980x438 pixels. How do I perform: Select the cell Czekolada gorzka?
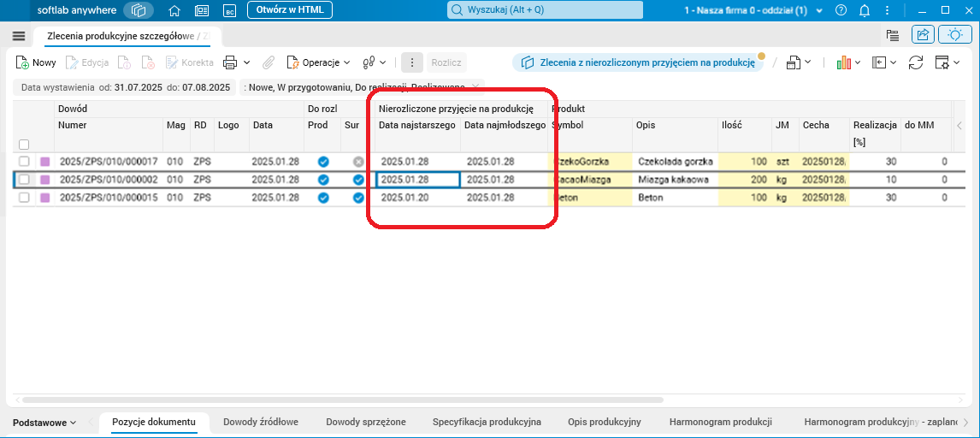click(x=676, y=162)
